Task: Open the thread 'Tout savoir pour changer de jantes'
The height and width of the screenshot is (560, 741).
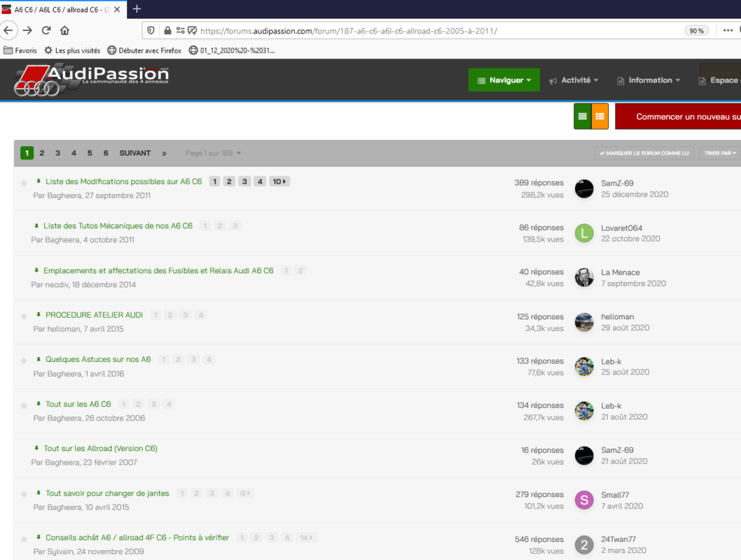Action: (106, 493)
